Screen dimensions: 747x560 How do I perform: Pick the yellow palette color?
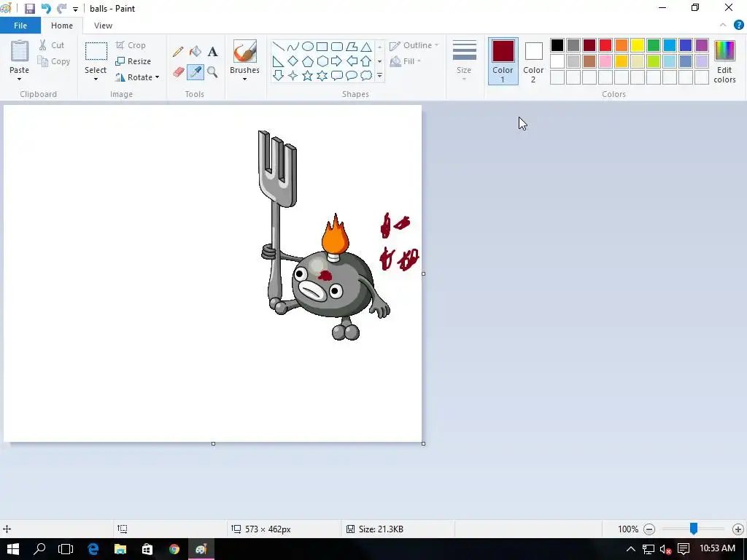(x=638, y=45)
